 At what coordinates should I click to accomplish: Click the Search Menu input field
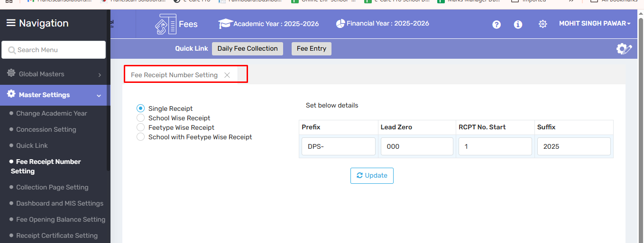click(x=54, y=50)
